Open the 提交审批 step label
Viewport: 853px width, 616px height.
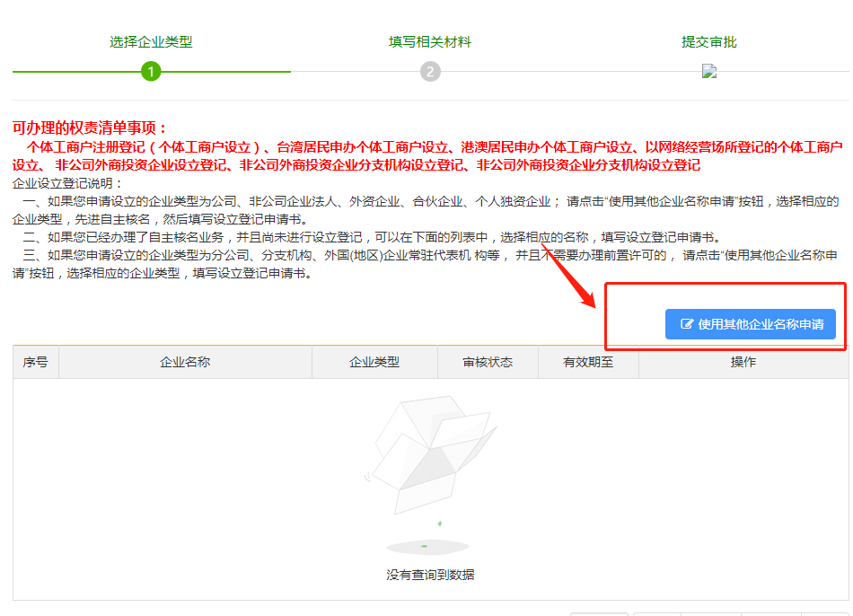click(x=709, y=42)
